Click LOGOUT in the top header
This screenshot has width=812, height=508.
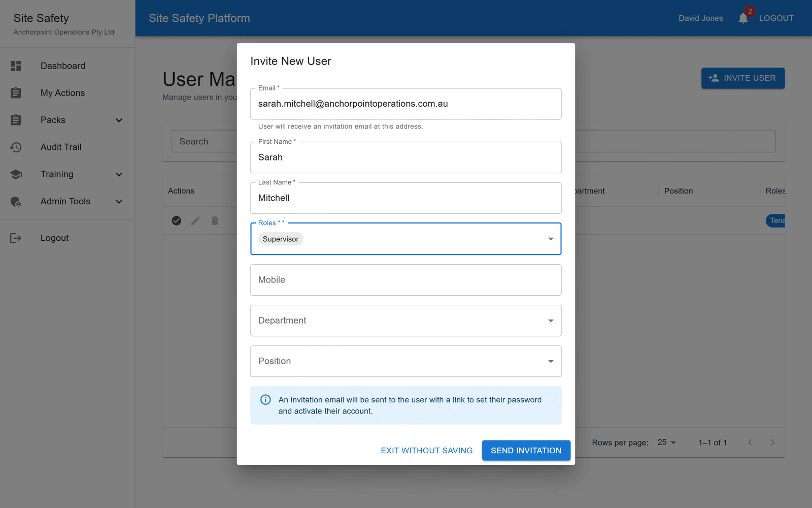pyautogui.click(x=776, y=18)
